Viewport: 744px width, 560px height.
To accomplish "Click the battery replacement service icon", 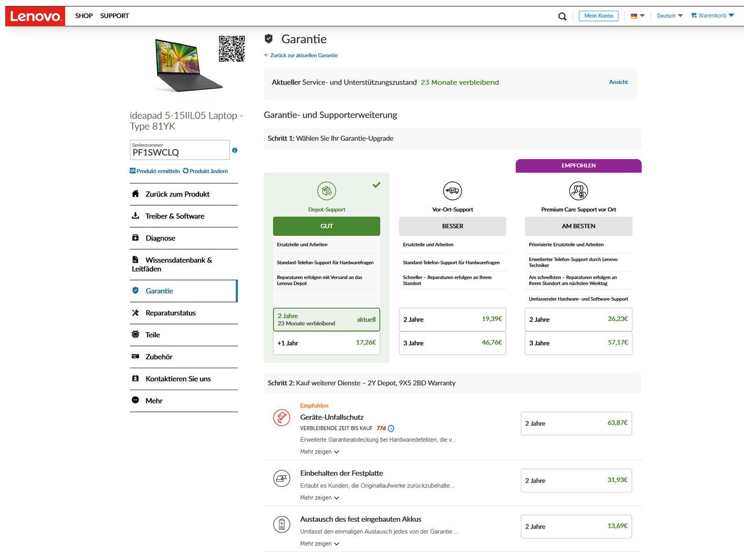I will [281, 525].
